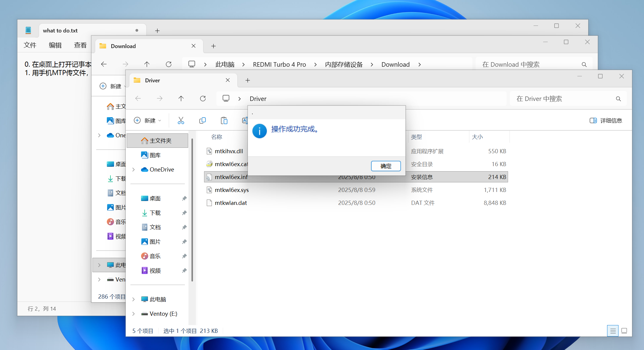Expand the OneDrive tree node
644x350 pixels.
tap(134, 169)
